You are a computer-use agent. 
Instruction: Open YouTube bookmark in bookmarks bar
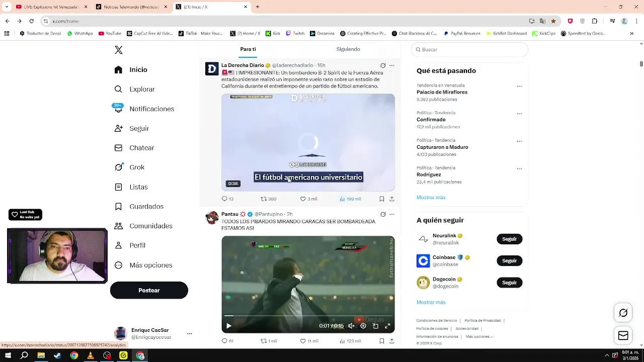click(110, 34)
